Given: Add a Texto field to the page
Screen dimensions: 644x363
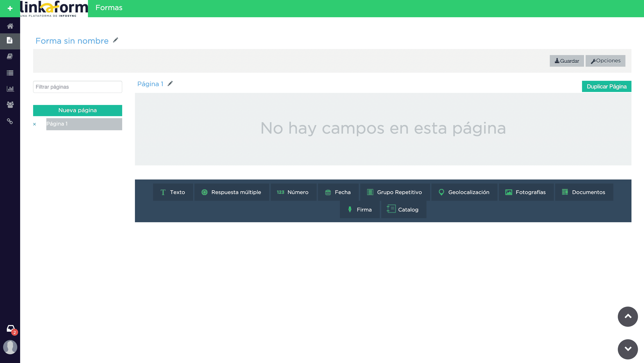Looking at the screenshot, I should tap(173, 192).
